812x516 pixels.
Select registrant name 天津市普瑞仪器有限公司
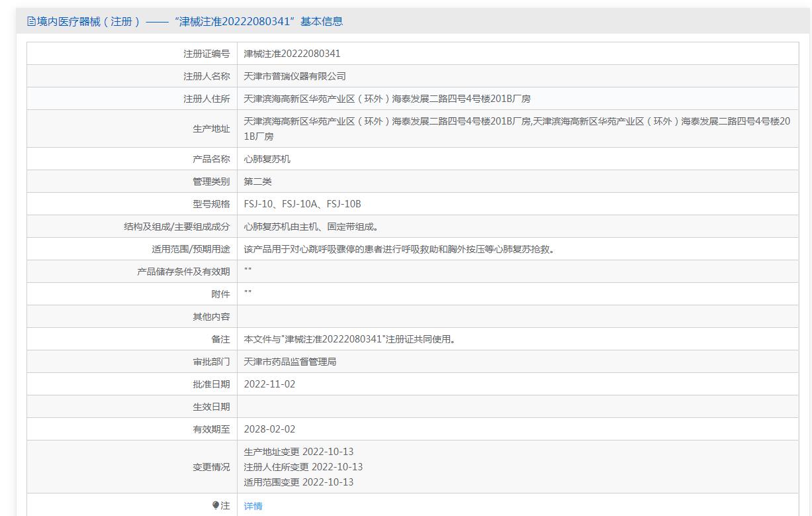294,76
